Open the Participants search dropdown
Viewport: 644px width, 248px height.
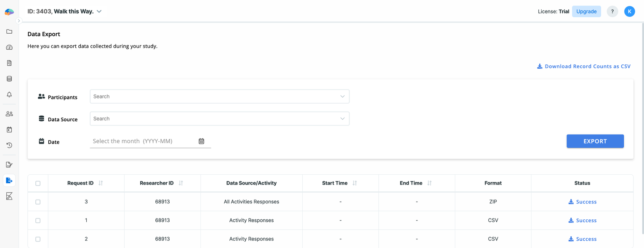click(219, 96)
